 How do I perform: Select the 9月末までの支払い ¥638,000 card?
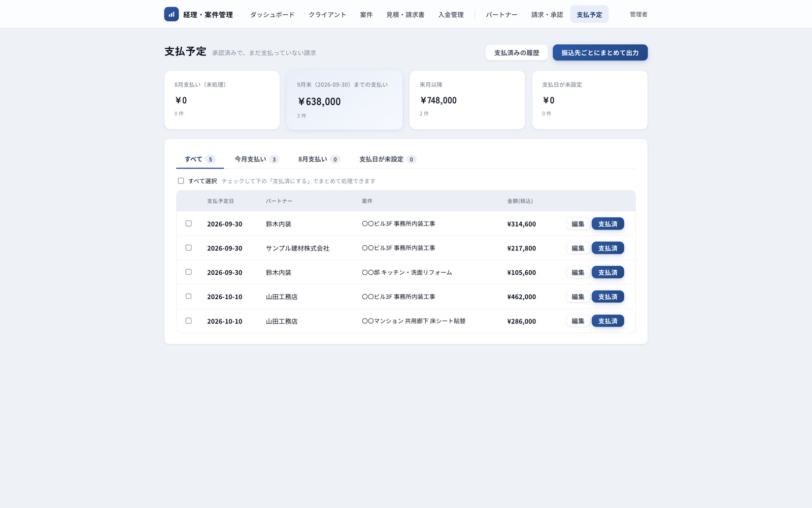pyautogui.click(x=345, y=100)
